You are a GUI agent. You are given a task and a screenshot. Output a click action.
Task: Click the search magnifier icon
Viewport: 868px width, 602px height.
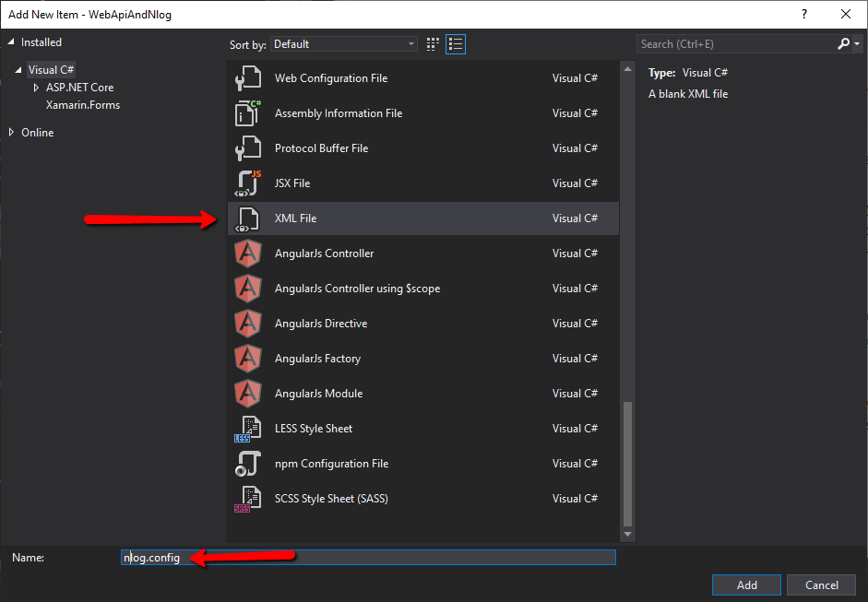click(843, 43)
